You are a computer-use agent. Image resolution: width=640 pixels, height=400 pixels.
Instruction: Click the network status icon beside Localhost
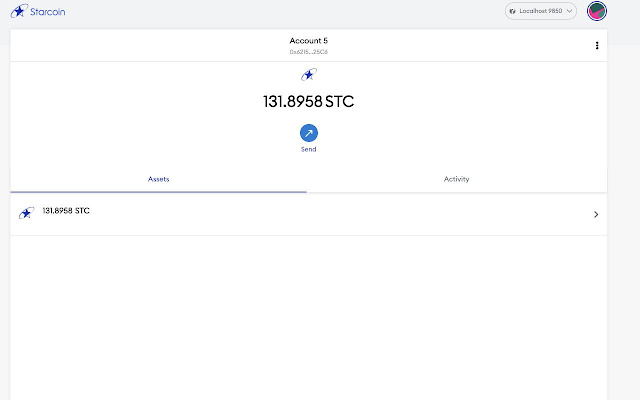tap(512, 11)
